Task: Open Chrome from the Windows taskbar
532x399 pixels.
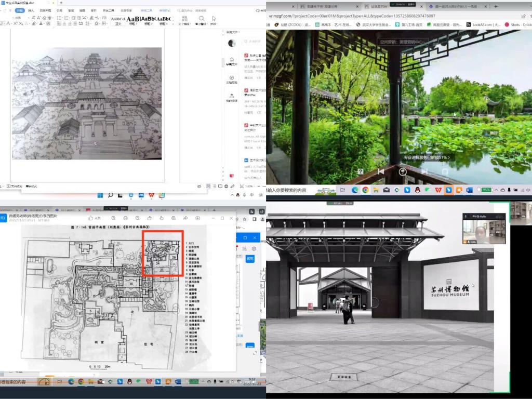Action: coord(365,190)
